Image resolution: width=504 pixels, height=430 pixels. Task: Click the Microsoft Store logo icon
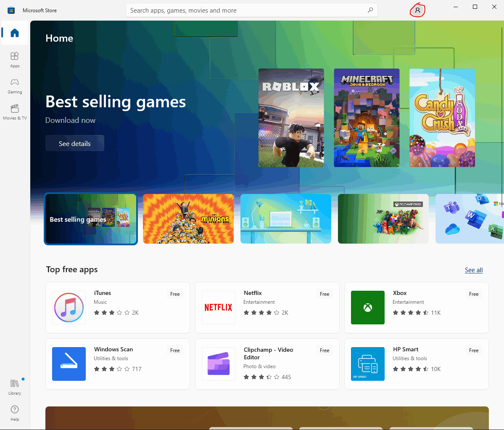(11, 10)
